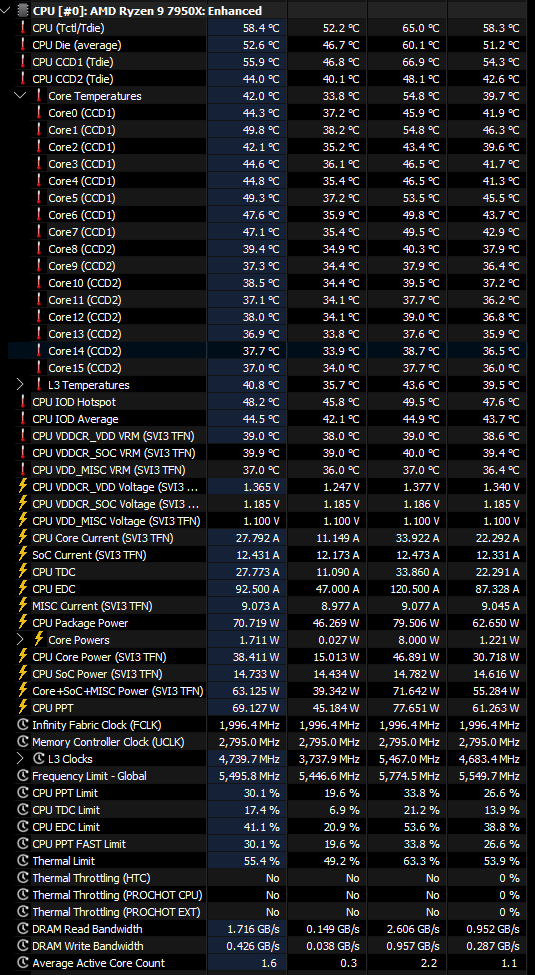
Task: Click clock icon beside Memory Controller Clock (UCLK)
Action: 23,742
